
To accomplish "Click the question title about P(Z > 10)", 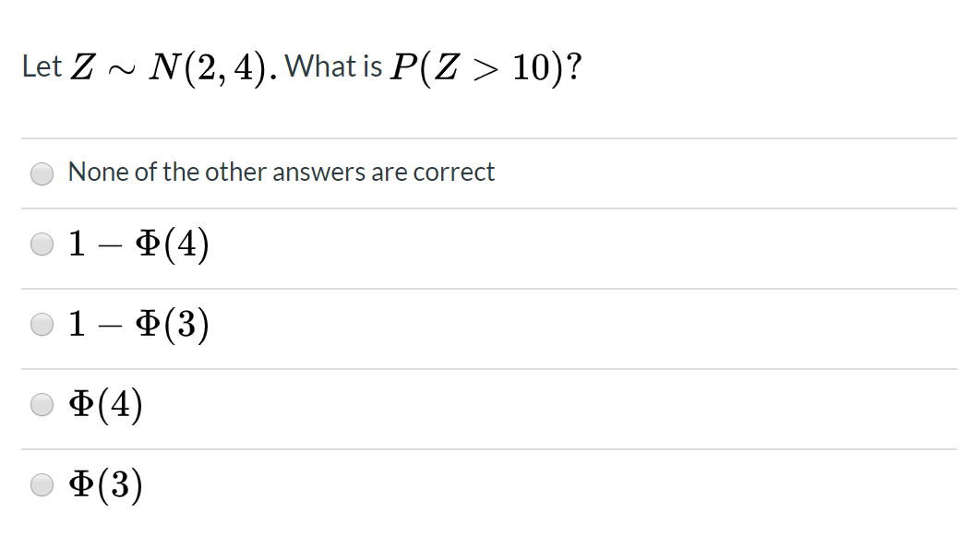I will pyautogui.click(x=302, y=66).
